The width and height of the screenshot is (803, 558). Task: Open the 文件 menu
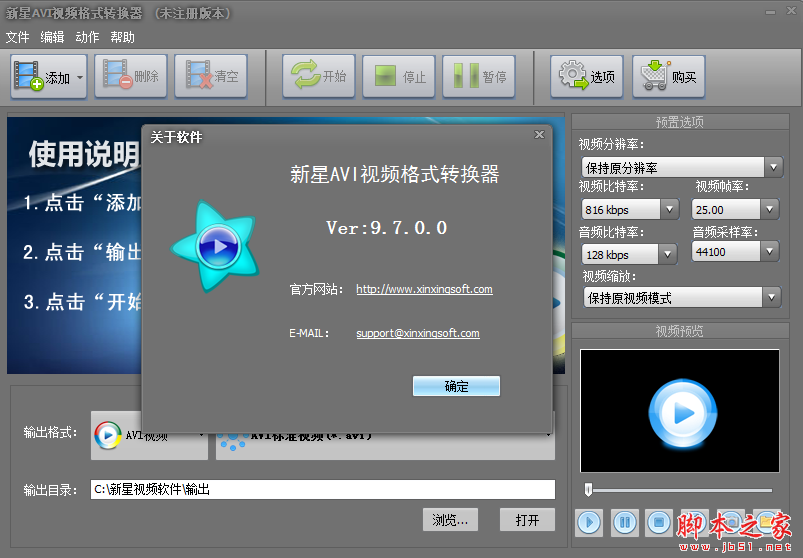pos(17,37)
